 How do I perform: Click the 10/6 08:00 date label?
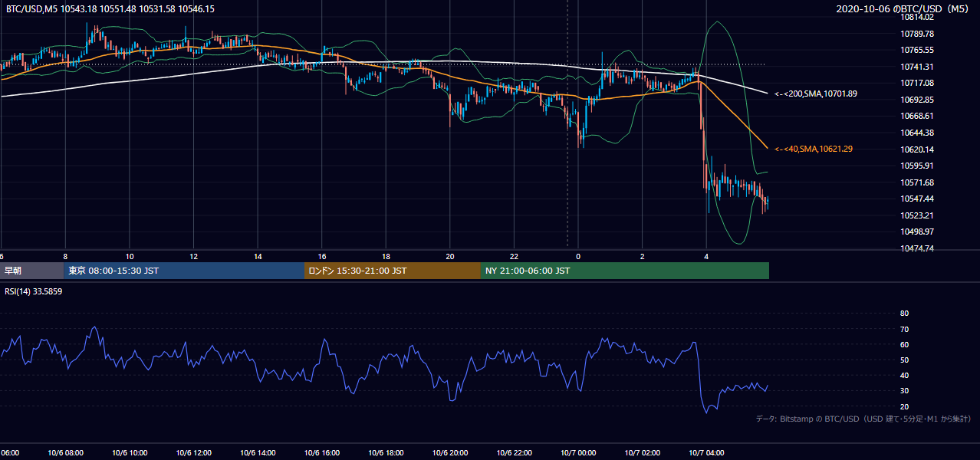coord(64,453)
